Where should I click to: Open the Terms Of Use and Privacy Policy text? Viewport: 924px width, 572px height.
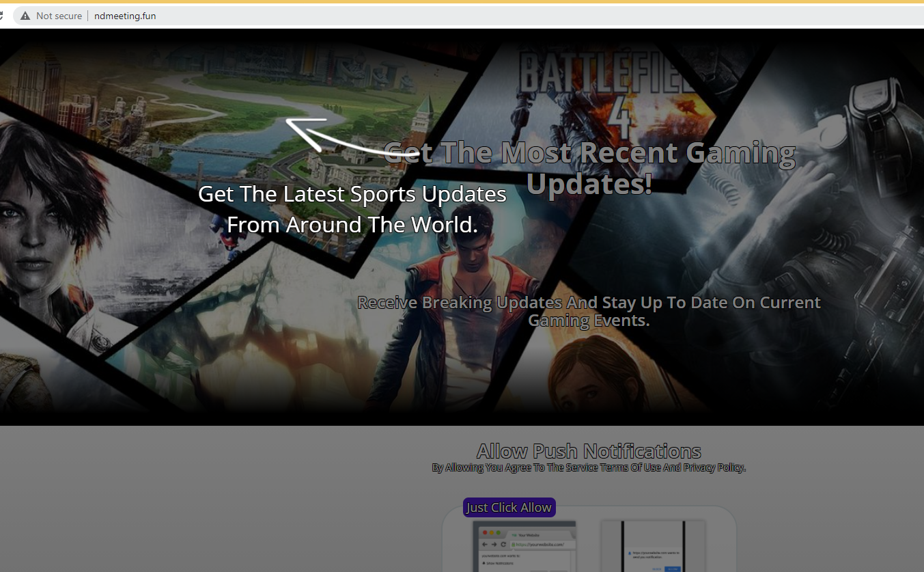588,468
